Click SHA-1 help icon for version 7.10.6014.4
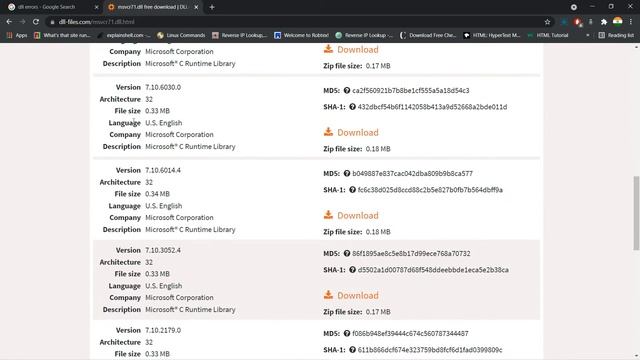Image resolution: width=640 pixels, height=360 pixels. 352,190
